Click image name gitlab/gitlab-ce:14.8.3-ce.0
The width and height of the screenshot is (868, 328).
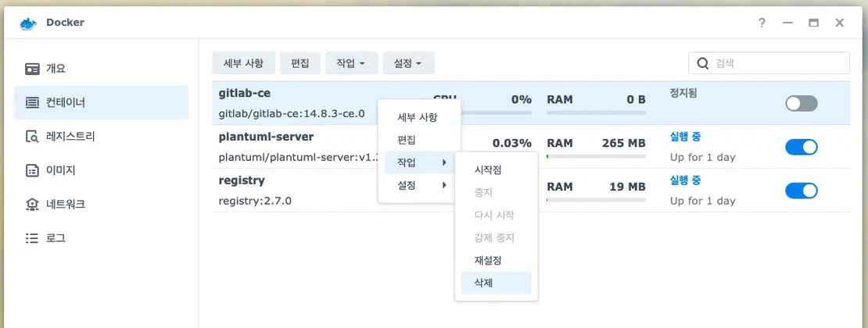click(x=292, y=114)
